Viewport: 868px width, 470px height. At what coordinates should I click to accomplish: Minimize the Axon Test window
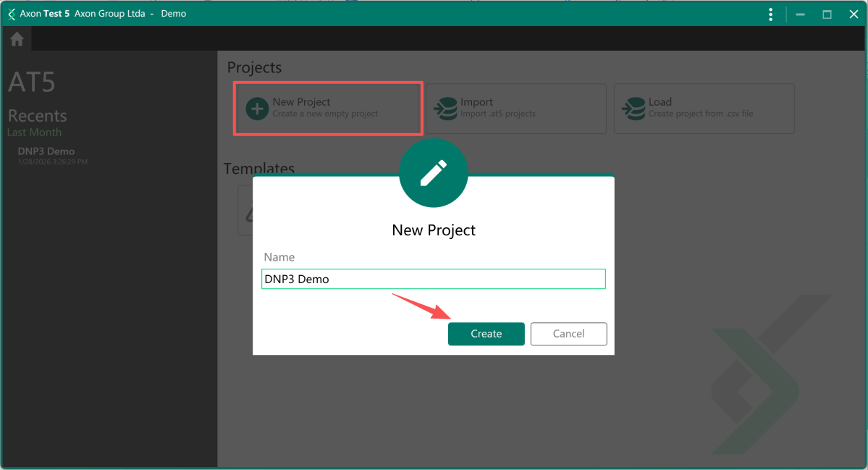[x=801, y=14]
